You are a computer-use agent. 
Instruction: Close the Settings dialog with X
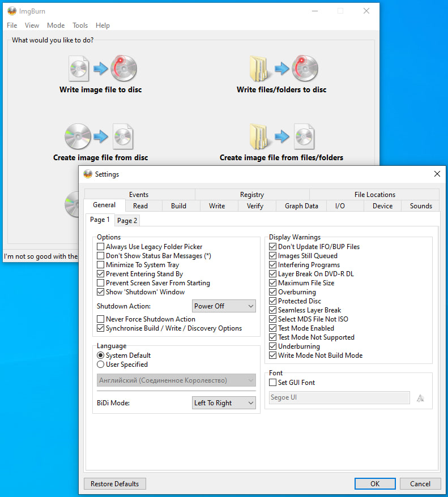437,174
